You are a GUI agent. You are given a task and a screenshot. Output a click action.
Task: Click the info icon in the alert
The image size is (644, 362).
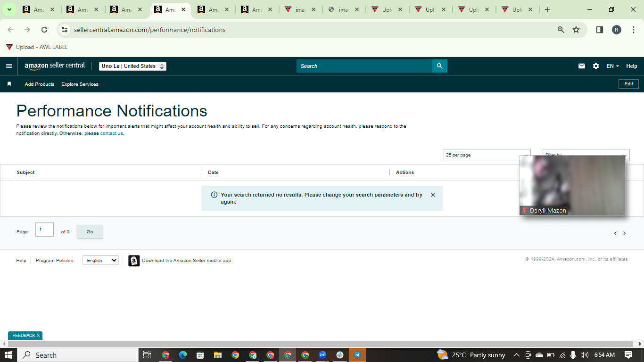tap(214, 195)
